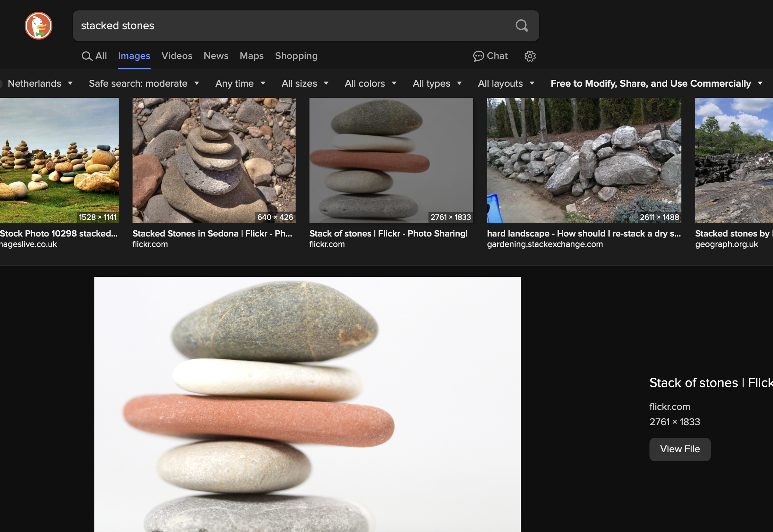Click the gardening.stackexchange.com source link
The width and height of the screenshot is (773, 532).
pos(545,244)
